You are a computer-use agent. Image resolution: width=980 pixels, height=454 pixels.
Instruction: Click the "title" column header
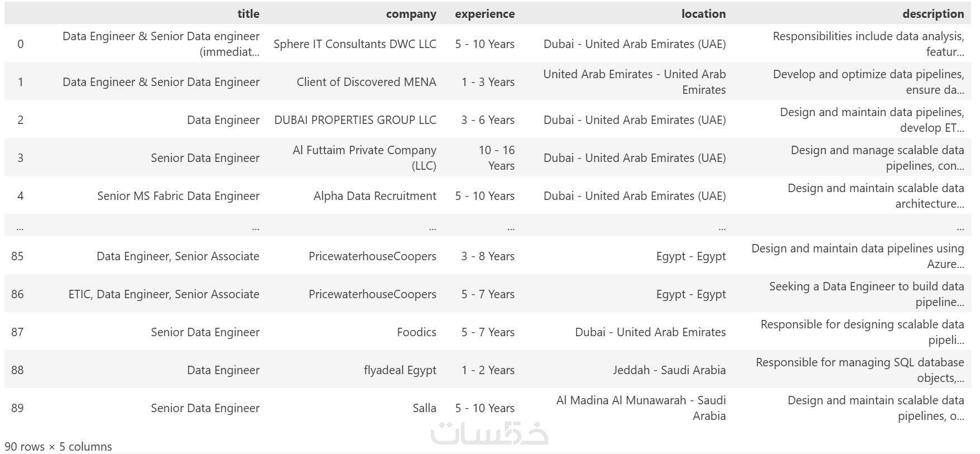[x=248, y=14]
